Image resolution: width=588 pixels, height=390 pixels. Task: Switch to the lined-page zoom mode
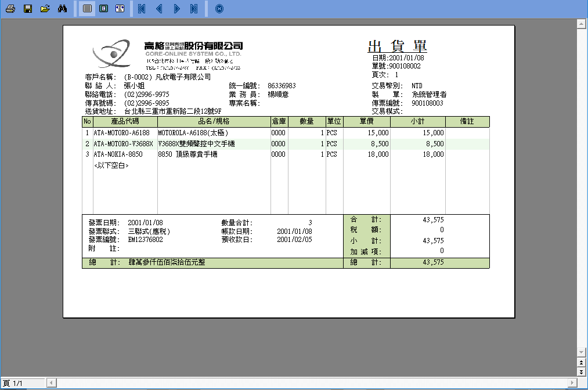pos(87,9)
